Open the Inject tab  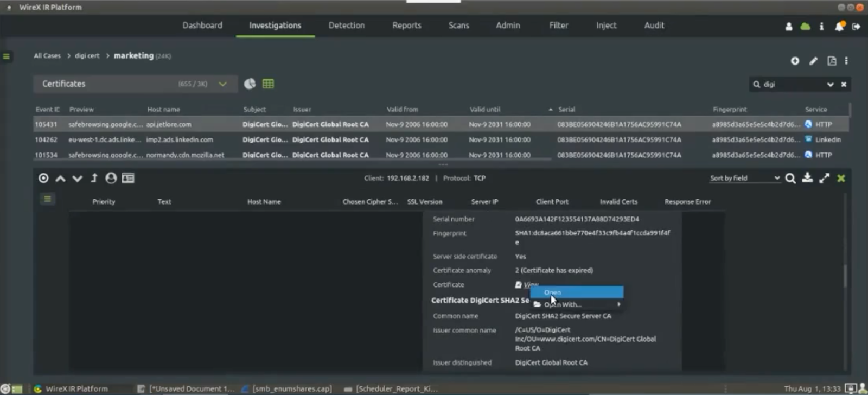[x=607, y=25]
